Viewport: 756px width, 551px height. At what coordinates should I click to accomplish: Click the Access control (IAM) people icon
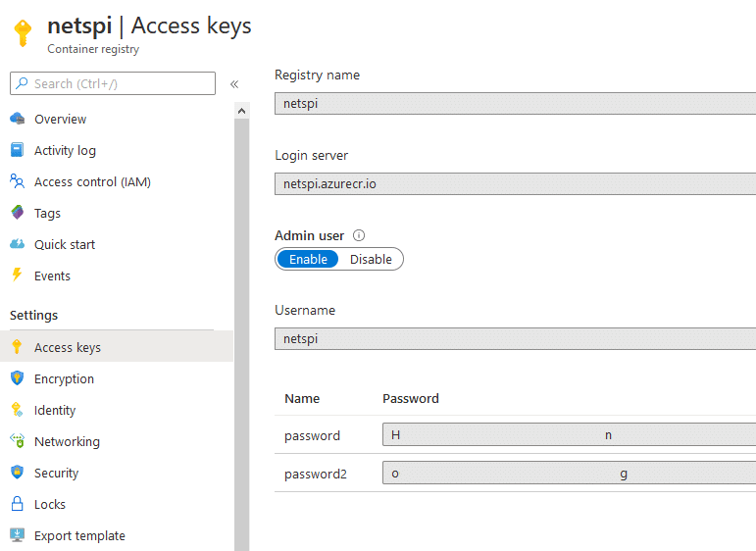[17, 181]
